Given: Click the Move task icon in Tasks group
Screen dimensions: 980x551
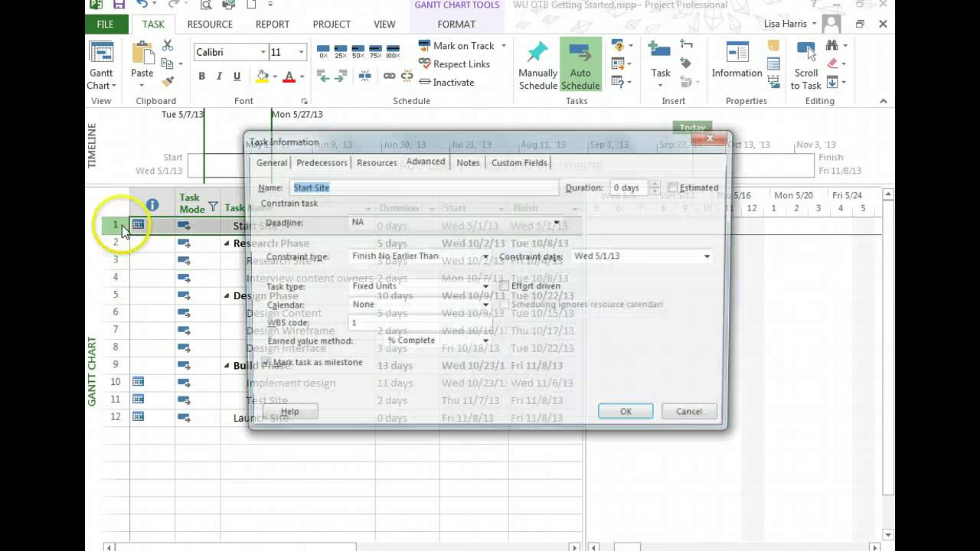Looking at the screenshot, I should click(x=619, y=64).
